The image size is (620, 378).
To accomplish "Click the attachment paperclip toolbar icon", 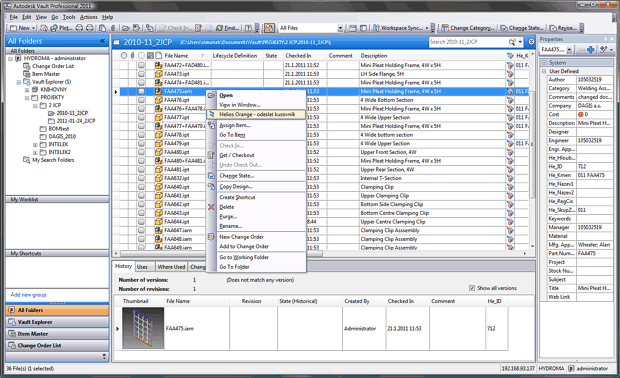I will click(113, 28).
